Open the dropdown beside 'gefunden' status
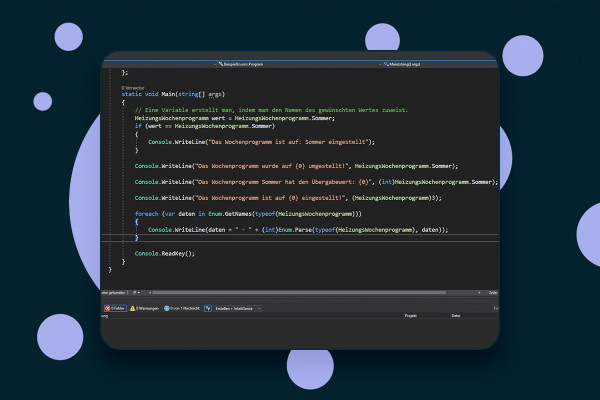Image resolution: width=600 pixels, height=400 pixels. pos(136,292)
